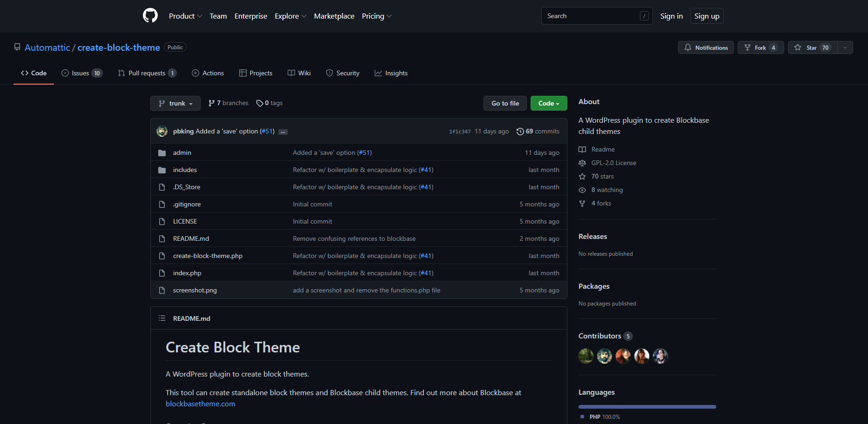Open the trunk branch selector dropdown
The width and height of the screenshot is (868, 424).
pos(175,103)
